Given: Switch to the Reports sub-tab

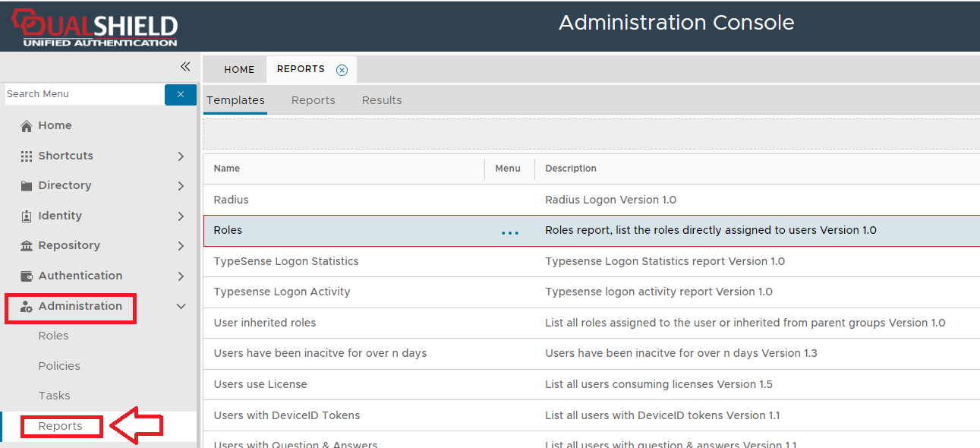Looking at the screenshot, I should (313, 100).
